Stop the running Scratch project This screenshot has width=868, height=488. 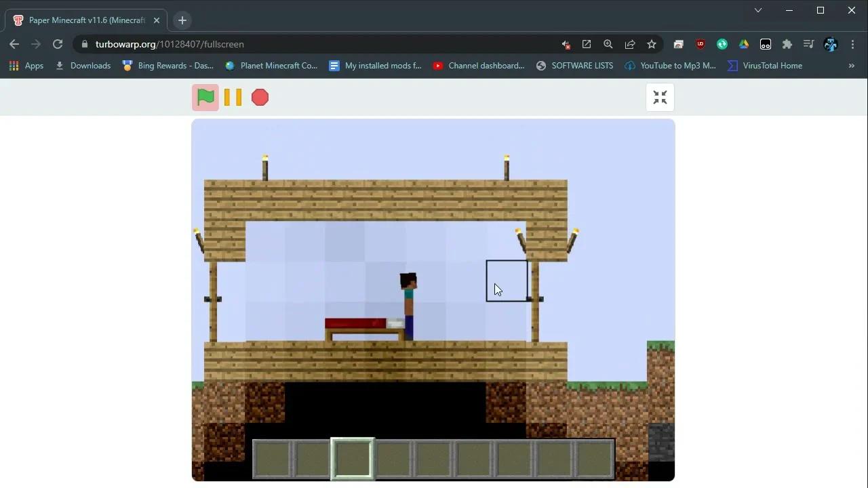(260, 97)
